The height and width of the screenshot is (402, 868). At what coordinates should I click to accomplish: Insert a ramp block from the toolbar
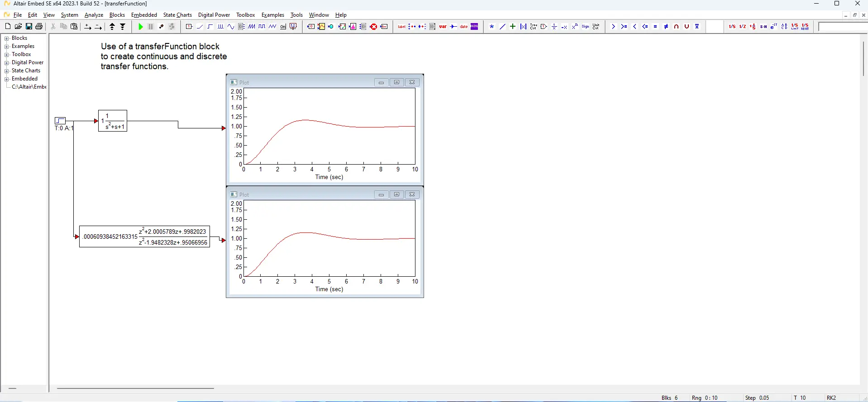pos(200,27)
